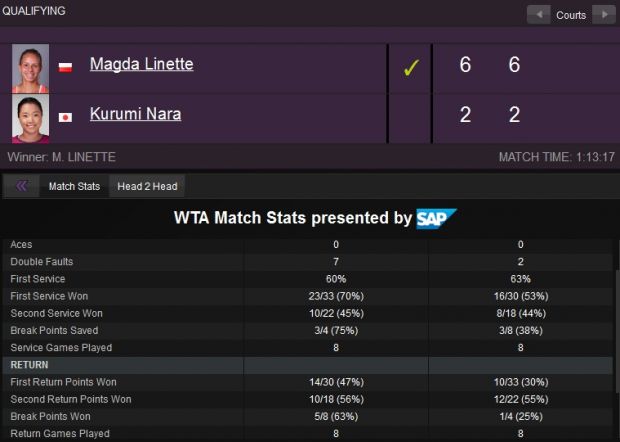Collapse panel using double chevron icon
Viewport: 620px width, 442px height.
click(21, 186)
